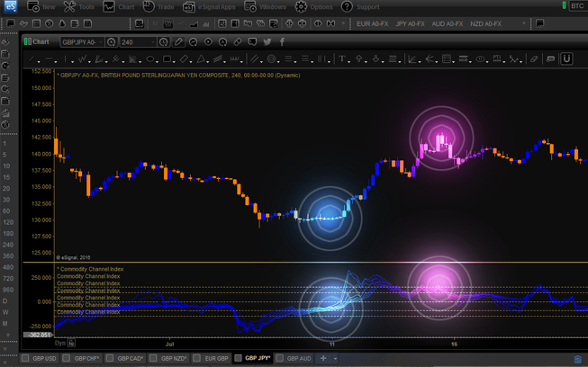Click the chat bubbles icon in drawing toolbar
The image size is (588, 367).
tap(550, 58)
